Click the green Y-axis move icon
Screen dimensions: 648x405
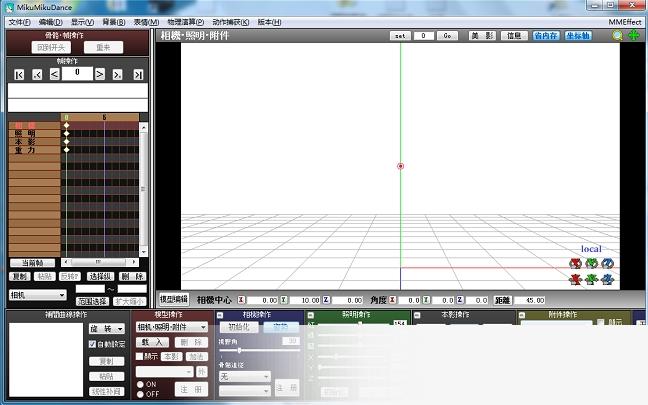(x=592, y=279)
